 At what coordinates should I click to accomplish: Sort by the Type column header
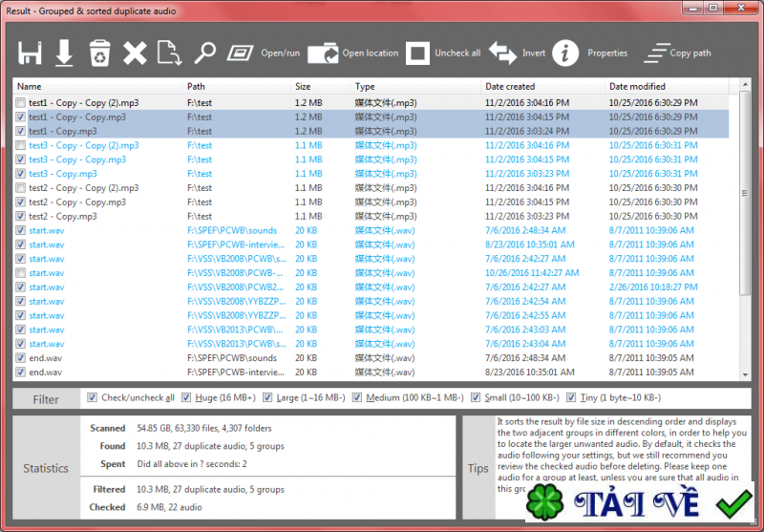(415, 86)
